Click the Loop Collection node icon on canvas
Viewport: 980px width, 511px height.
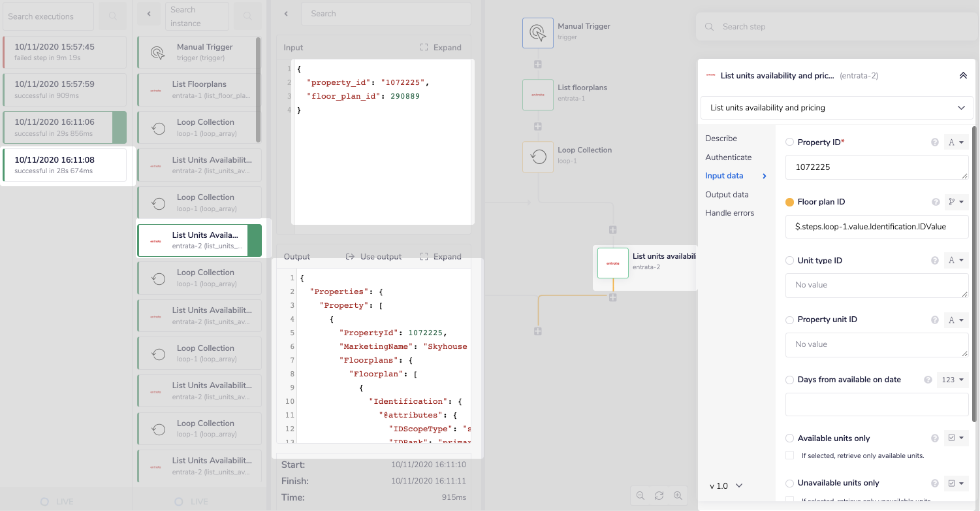537,157
